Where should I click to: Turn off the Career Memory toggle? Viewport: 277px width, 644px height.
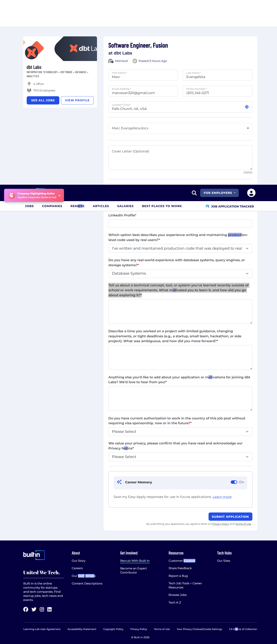pos(234,482)
